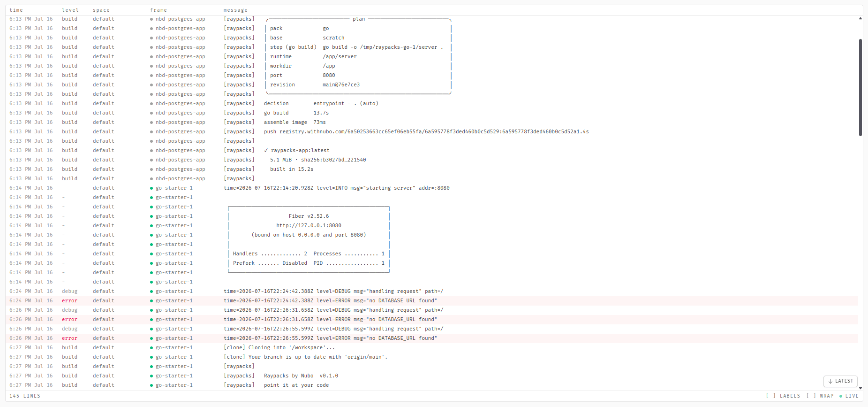Select the "Cloning into '/workspace'" log line
The height and width of the screenshot is (407, 868).
click(x=432, y=347)
